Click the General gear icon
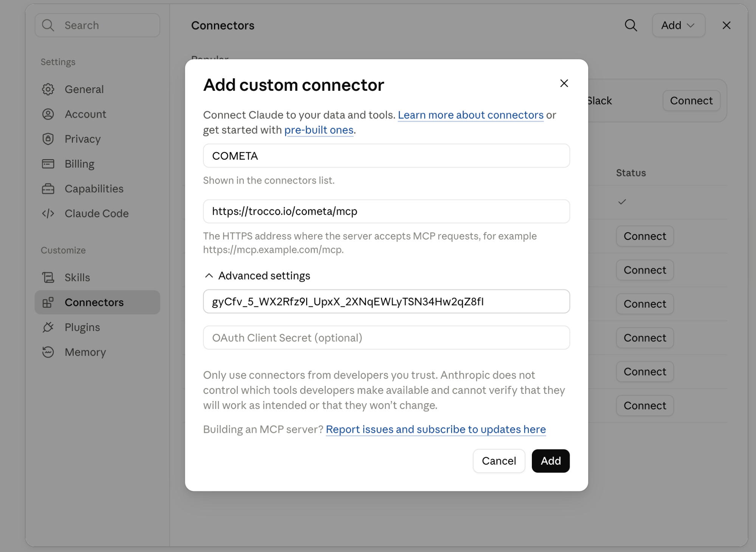 [x=48, y=89]
